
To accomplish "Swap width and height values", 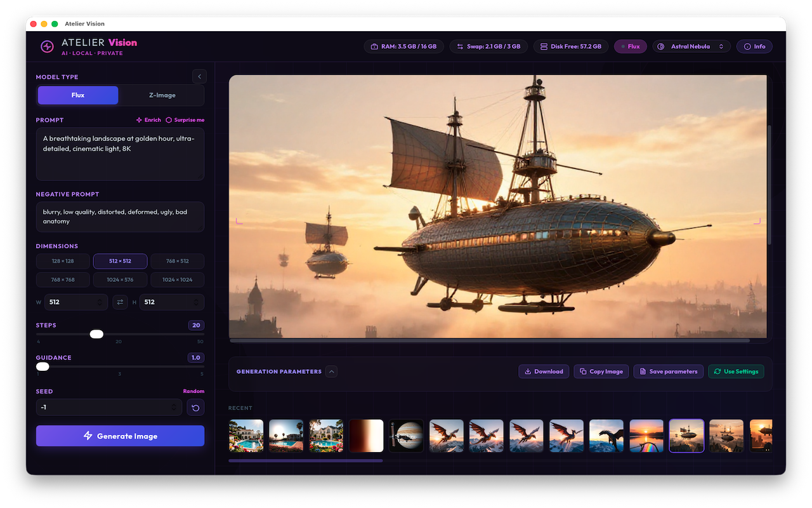I will (x=120, y=302).
